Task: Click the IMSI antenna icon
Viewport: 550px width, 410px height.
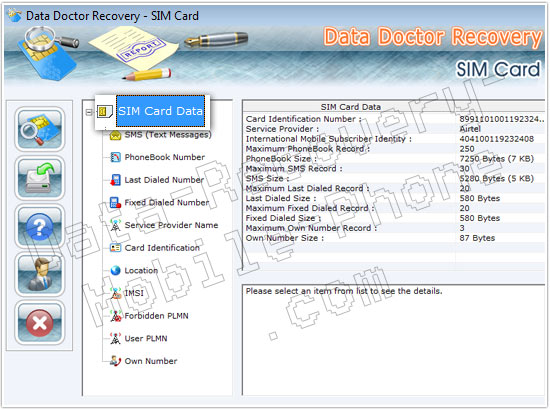Action: pos(115,293)
